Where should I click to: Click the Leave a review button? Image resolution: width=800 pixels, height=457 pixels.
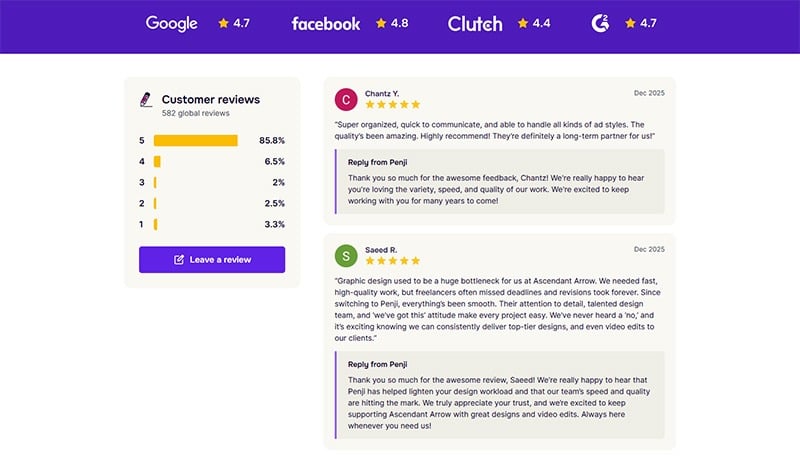[212, 259]
